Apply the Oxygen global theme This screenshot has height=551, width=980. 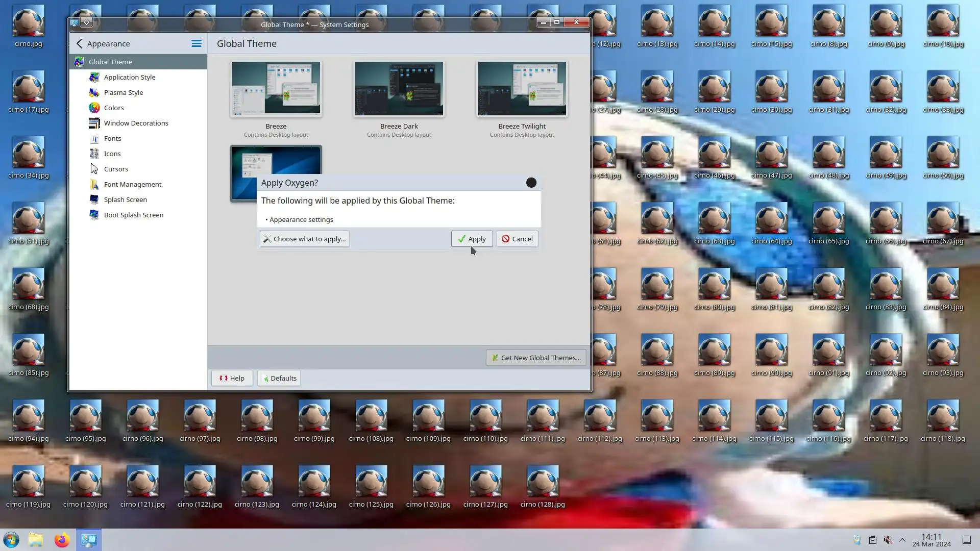tap(472, 239)
